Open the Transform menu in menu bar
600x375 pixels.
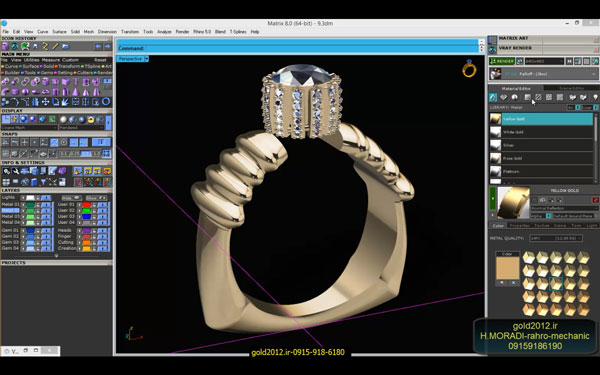(x=130, y=32)
